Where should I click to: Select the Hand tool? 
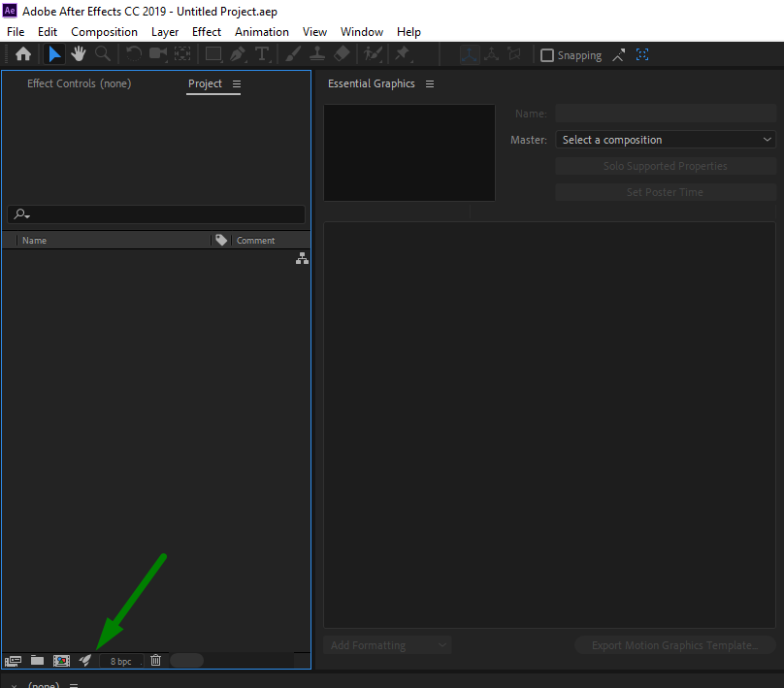(x=79, y=54)
